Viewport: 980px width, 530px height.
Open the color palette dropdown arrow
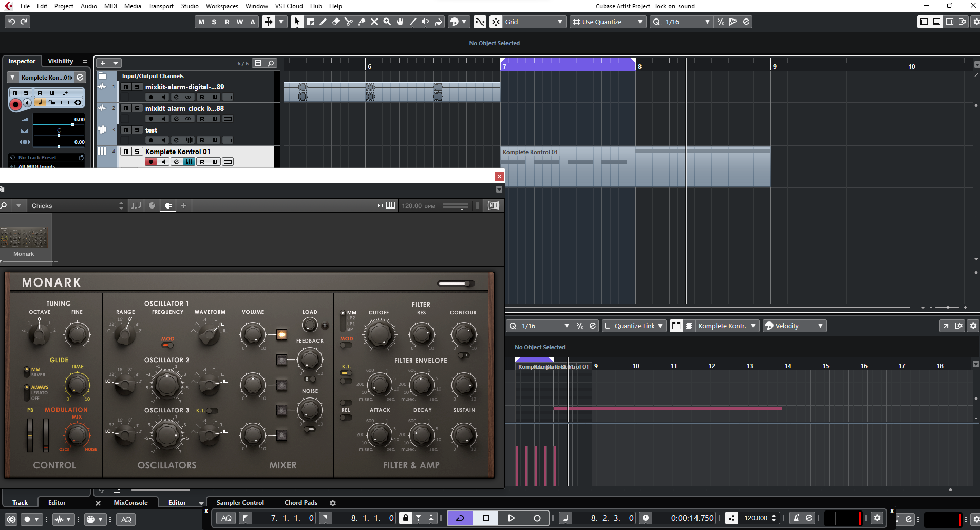pos(464,22)
